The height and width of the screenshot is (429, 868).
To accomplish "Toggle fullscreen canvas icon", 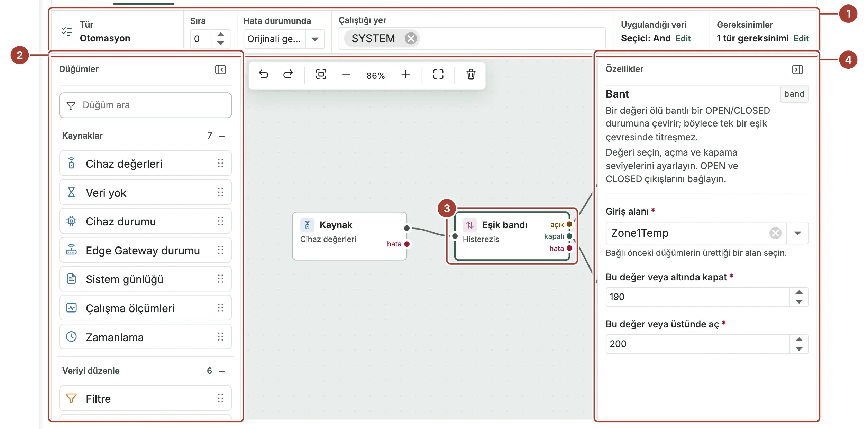I will (x=438, y=74).
